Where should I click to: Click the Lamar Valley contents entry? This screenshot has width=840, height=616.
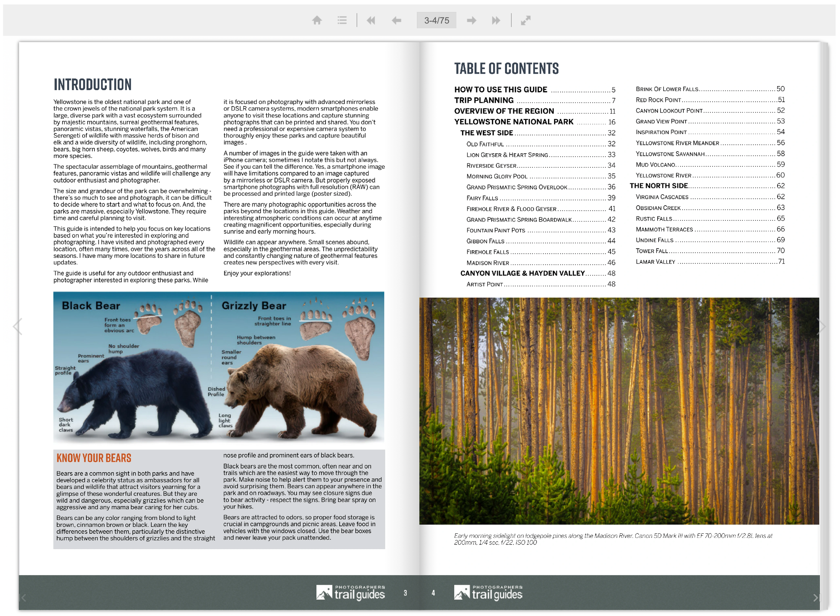656,262
